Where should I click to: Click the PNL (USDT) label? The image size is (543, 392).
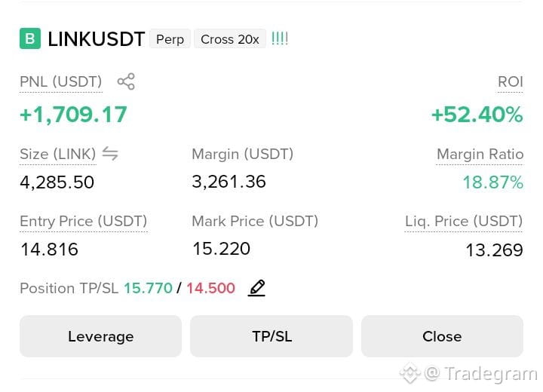pos(61,82)
